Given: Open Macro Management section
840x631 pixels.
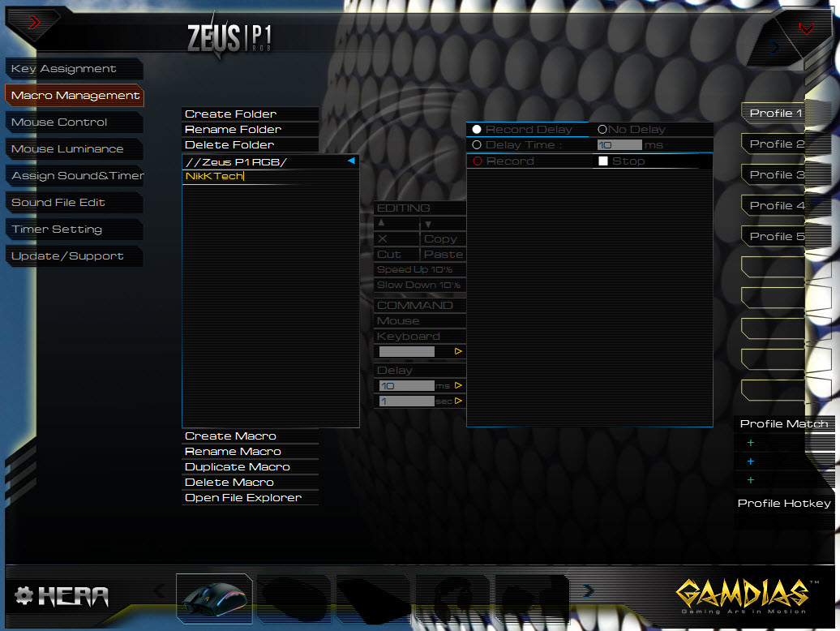Looking at the screenshot, I should pos(75,96).
